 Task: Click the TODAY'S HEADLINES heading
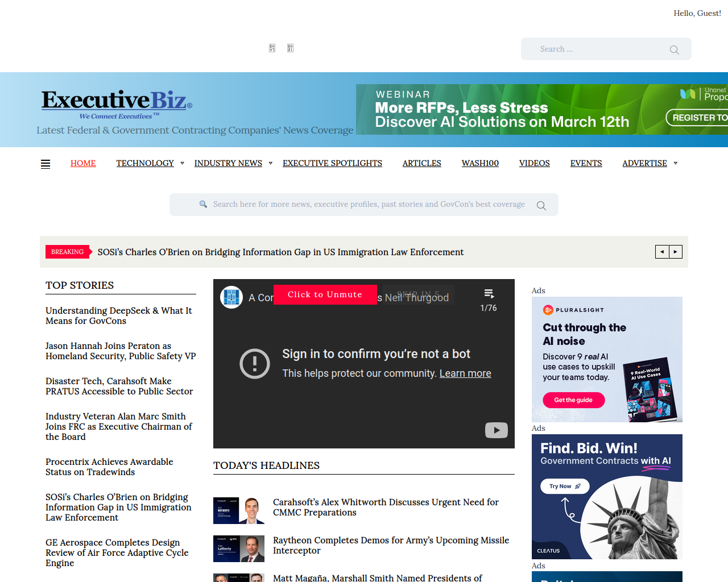click(266, 465)
